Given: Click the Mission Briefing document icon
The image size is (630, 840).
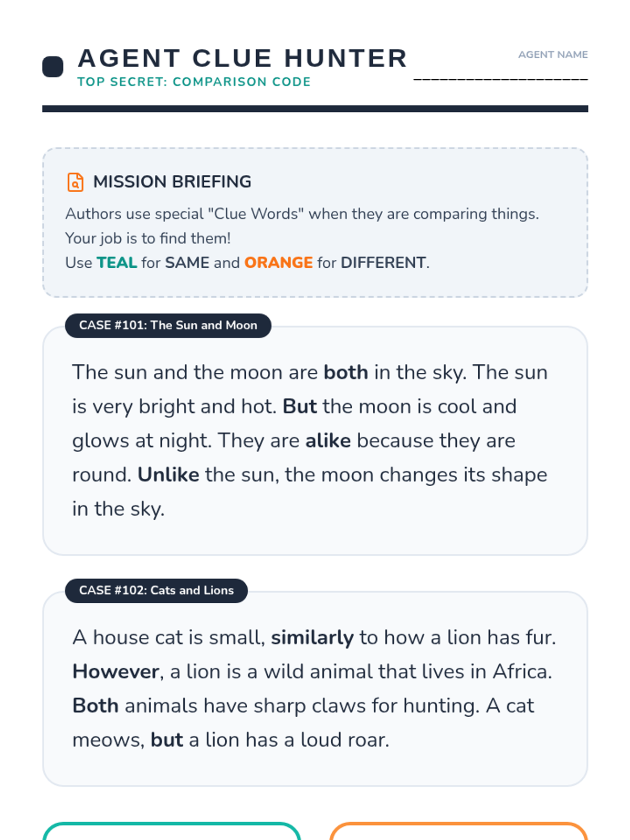Looking at the screenshot, I should pyautogui.click(x=75, y=182).
